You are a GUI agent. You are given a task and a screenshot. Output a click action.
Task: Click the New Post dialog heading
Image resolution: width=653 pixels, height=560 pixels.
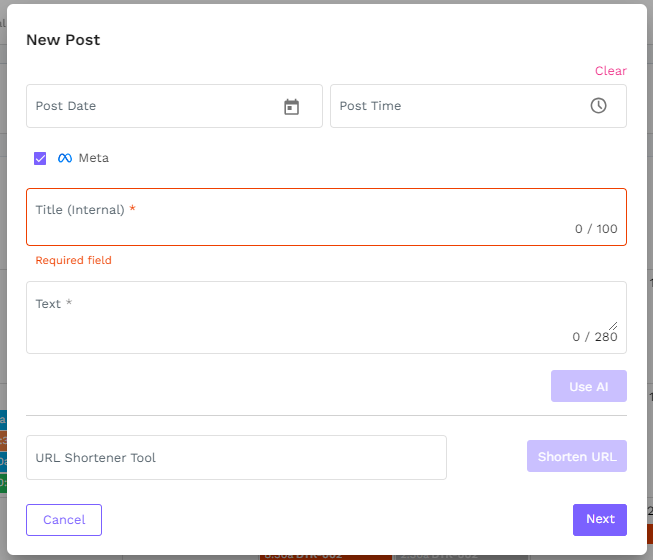click(x=63, y=40)
